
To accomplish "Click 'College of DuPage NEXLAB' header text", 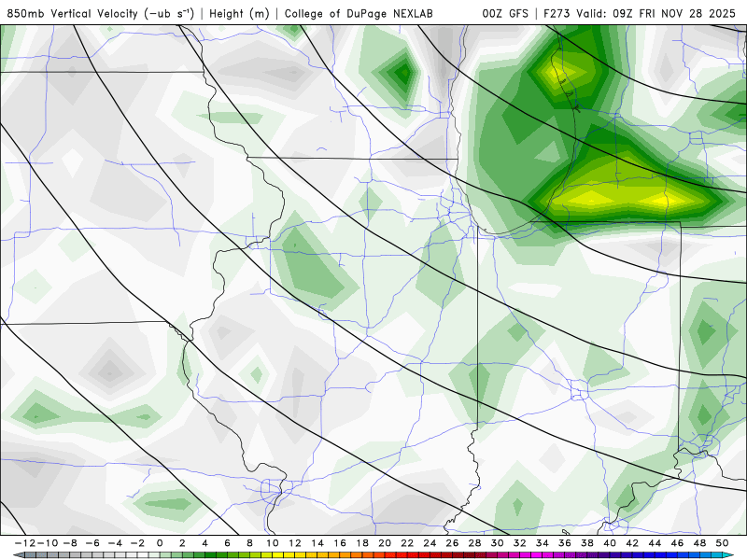I will 359,13.
